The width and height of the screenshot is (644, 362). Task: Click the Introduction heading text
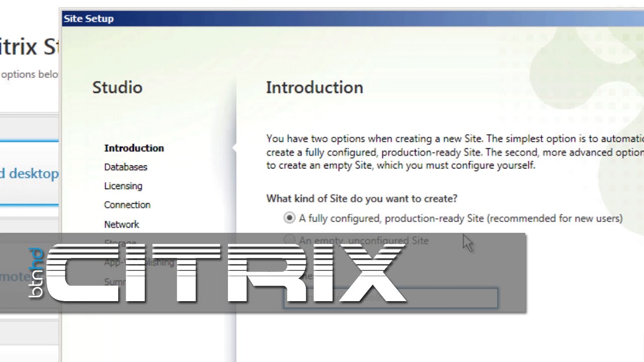coord(314,87)
